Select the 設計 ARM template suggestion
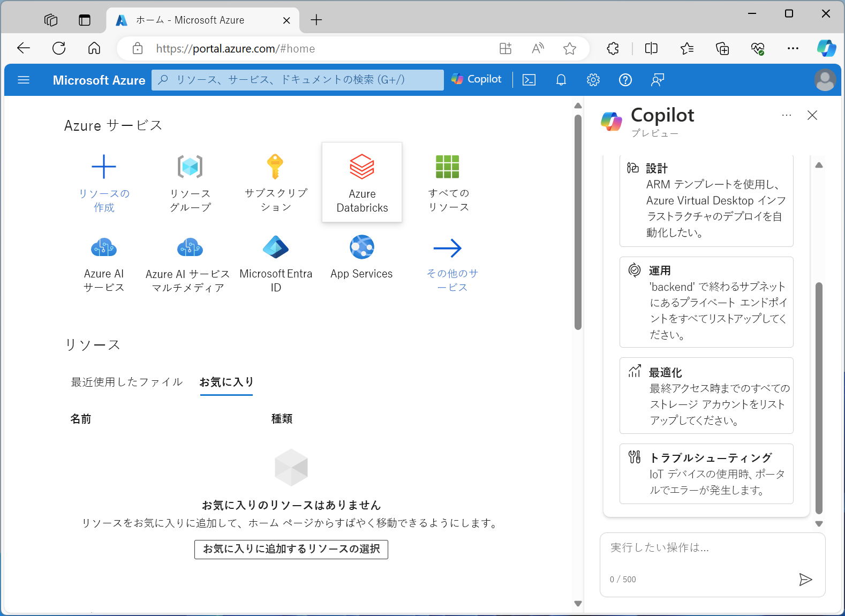Viewport: 845px width, 616px height. [706, 200]
